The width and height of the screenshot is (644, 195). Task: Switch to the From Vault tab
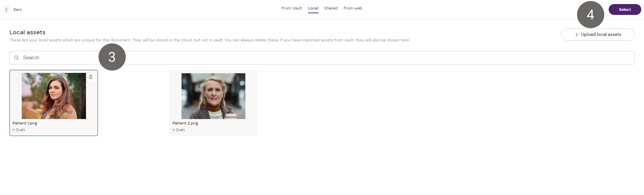[291, 8]
